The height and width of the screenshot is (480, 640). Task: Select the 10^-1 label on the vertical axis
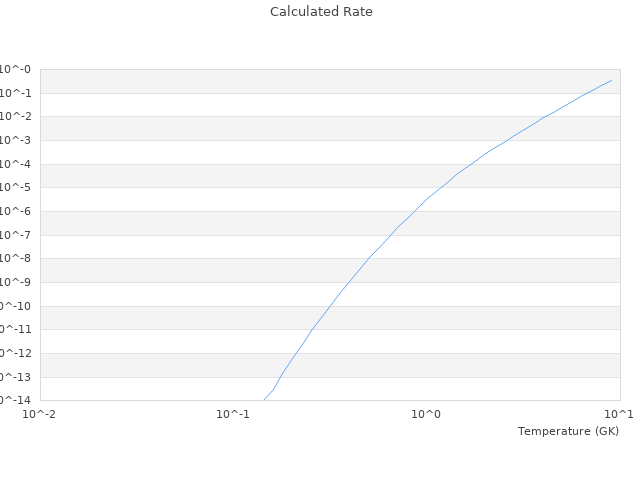(x=16, y=93)
